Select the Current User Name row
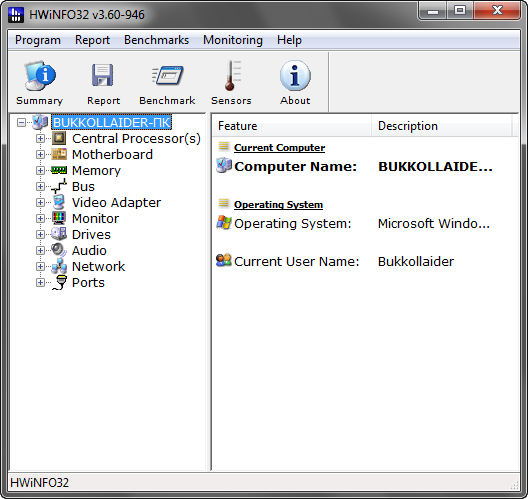Image resolution: width=528 pixels, height=499 pixels. (365, 262)
